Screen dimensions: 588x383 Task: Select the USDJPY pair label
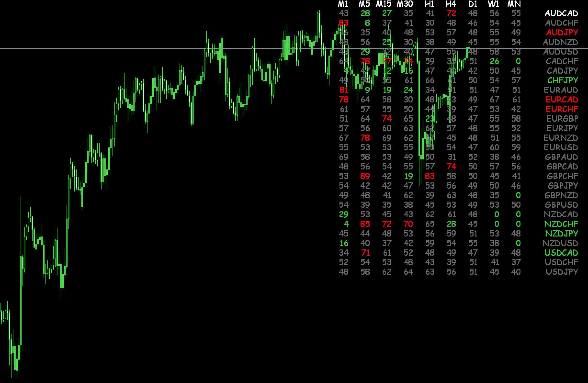(x=562, y=272)
